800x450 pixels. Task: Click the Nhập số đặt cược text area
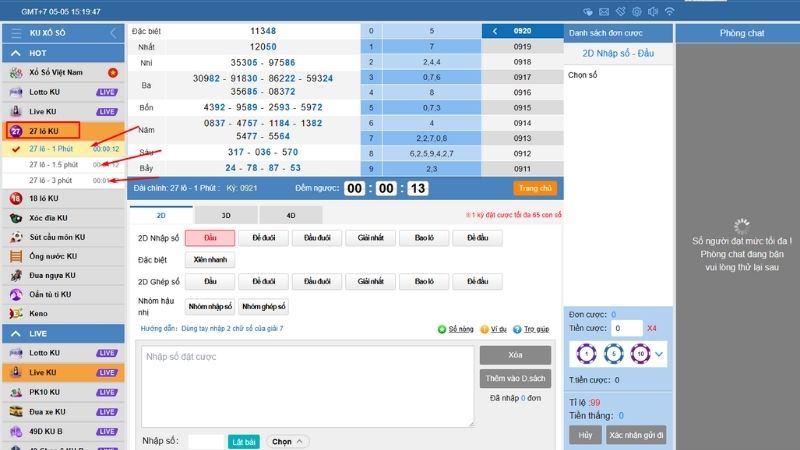[304, 380]
